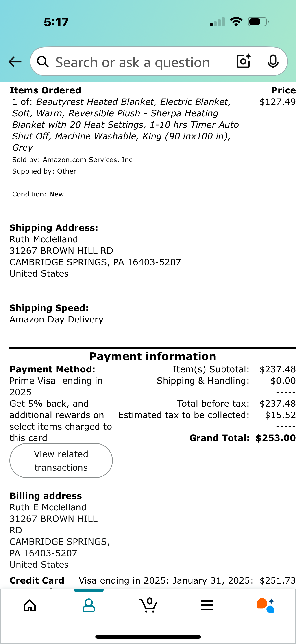Tap the item price $127.49
The image size is (296, 644).
(x=278, y=102)
